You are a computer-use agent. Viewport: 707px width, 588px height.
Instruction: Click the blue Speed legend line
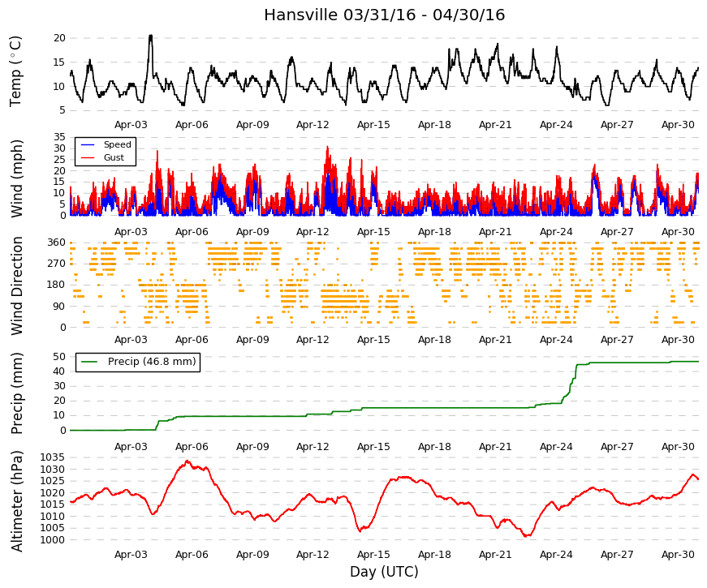click(x=88, y=144)
